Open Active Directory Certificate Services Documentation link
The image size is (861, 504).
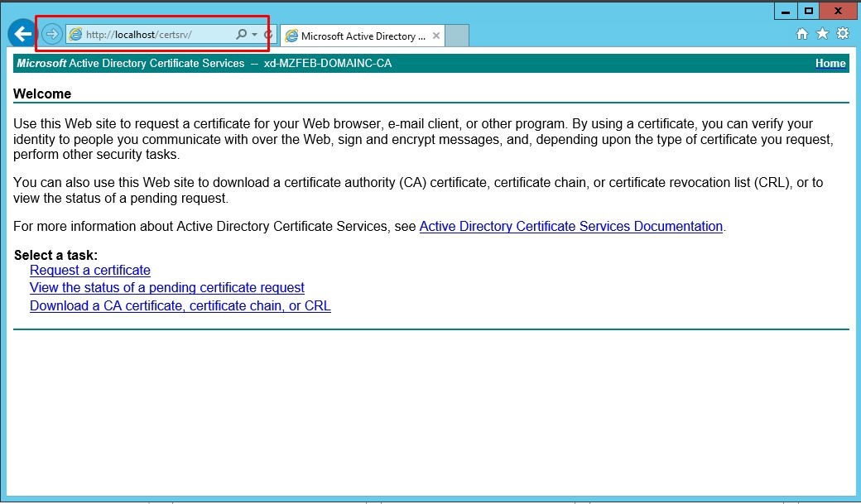tap(571, 226)
